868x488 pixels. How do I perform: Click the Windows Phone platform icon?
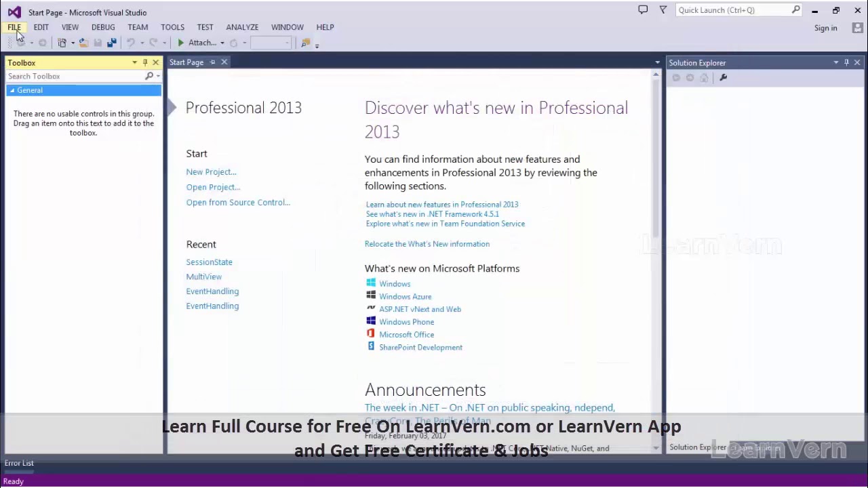[x=371, y=321]
